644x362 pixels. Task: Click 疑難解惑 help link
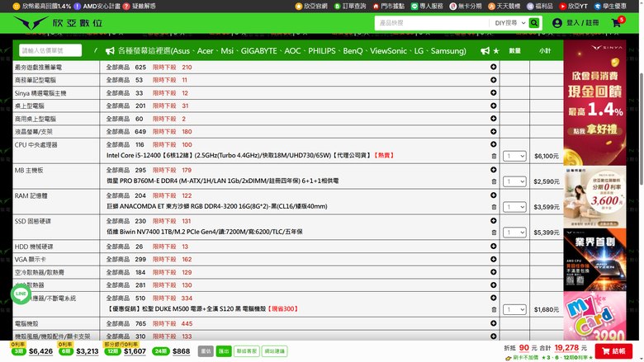tap(140, 6)
